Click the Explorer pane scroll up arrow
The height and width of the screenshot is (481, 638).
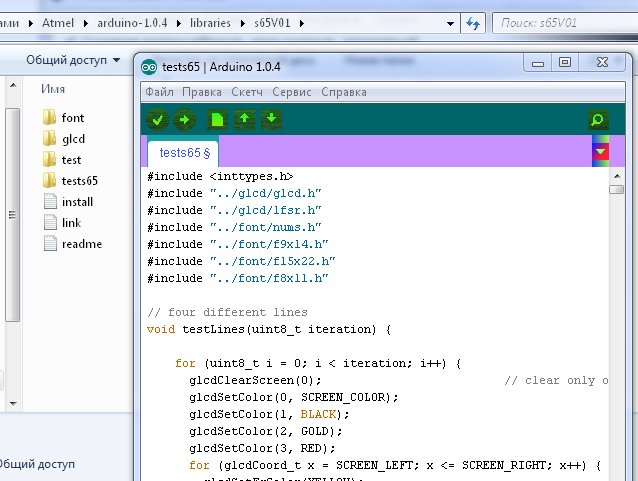click(13, 85)
